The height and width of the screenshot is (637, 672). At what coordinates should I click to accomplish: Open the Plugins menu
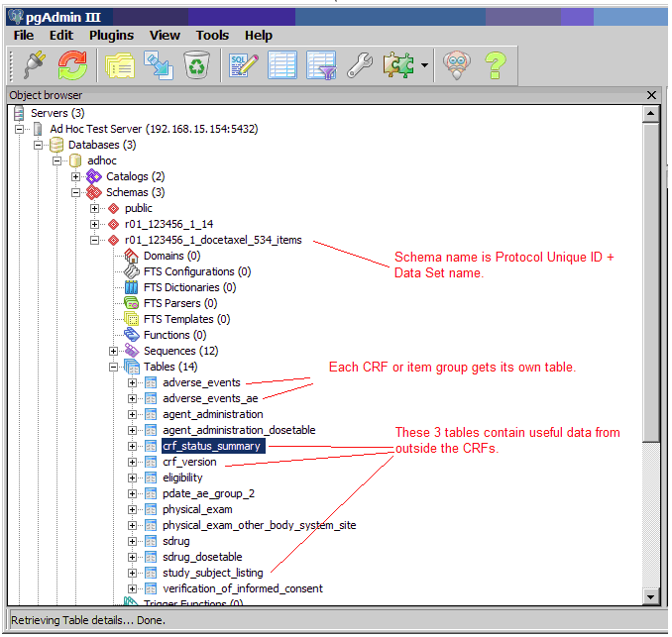point(111,35)
